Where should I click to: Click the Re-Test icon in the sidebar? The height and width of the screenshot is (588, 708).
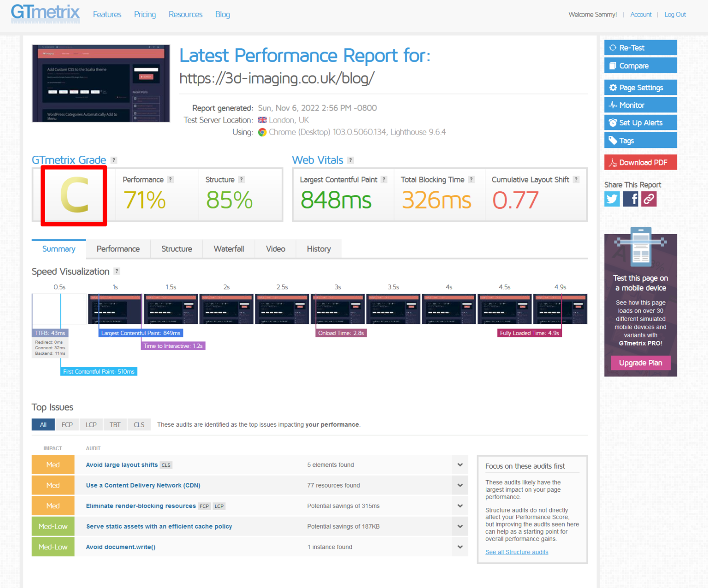pyautogui.click(x=614, y=47)
